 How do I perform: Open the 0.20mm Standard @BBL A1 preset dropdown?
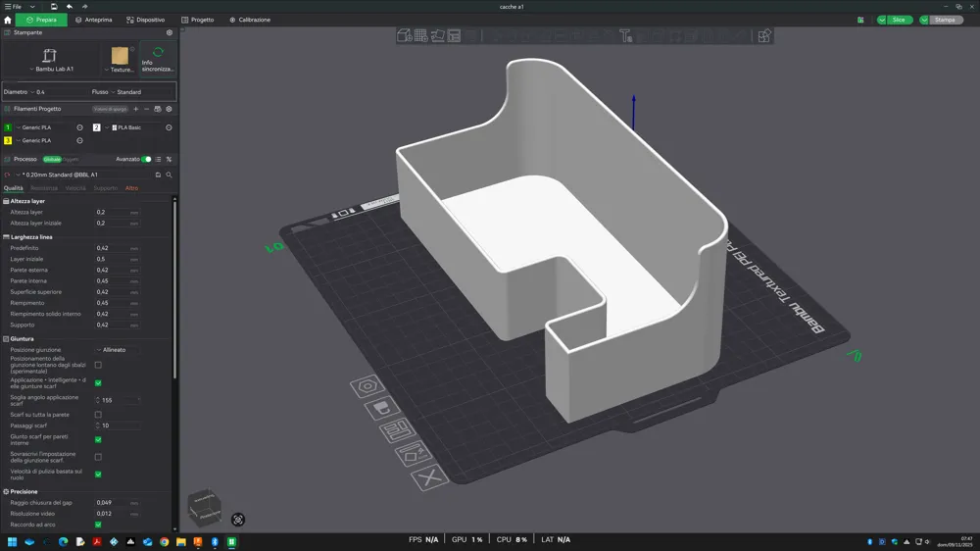tap(83, 175)
